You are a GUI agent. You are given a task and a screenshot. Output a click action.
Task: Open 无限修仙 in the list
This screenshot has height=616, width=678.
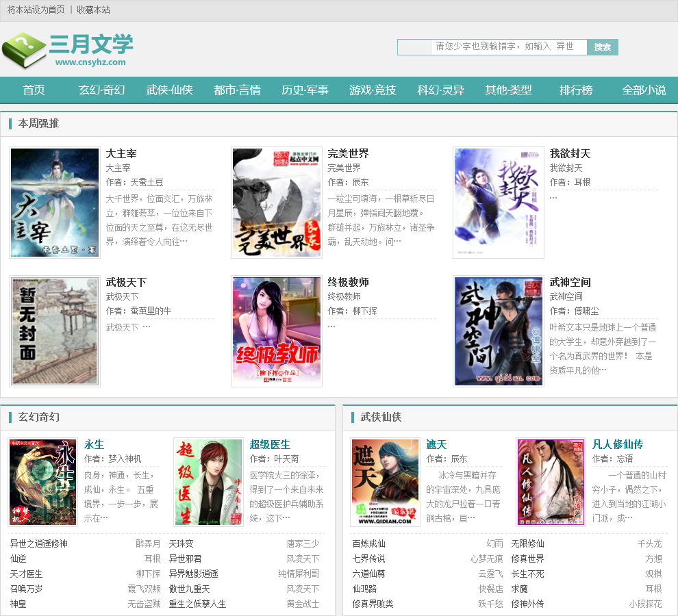point(527,543)
